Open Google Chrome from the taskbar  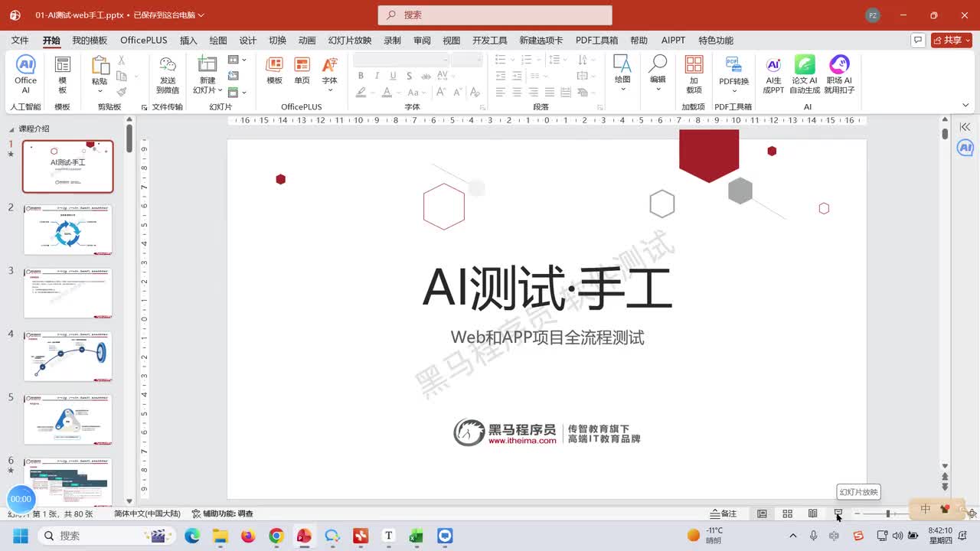pos(276,536)
